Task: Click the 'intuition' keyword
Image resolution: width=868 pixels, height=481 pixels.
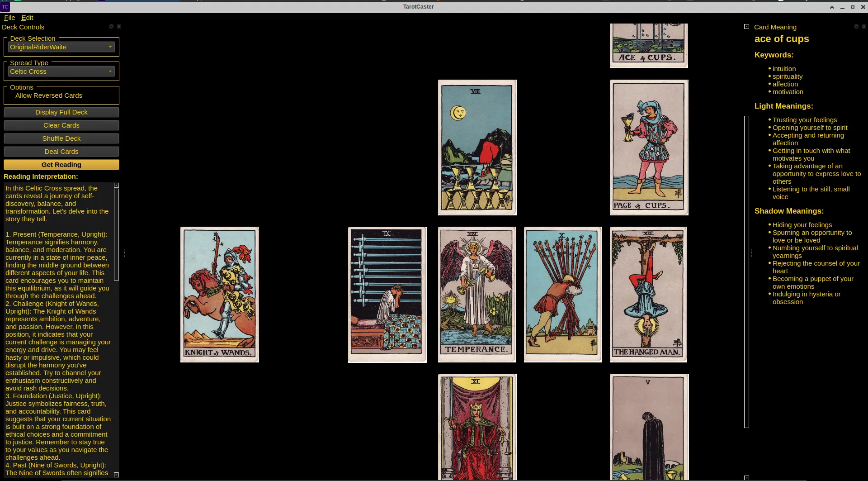Action: pos(784,69)
